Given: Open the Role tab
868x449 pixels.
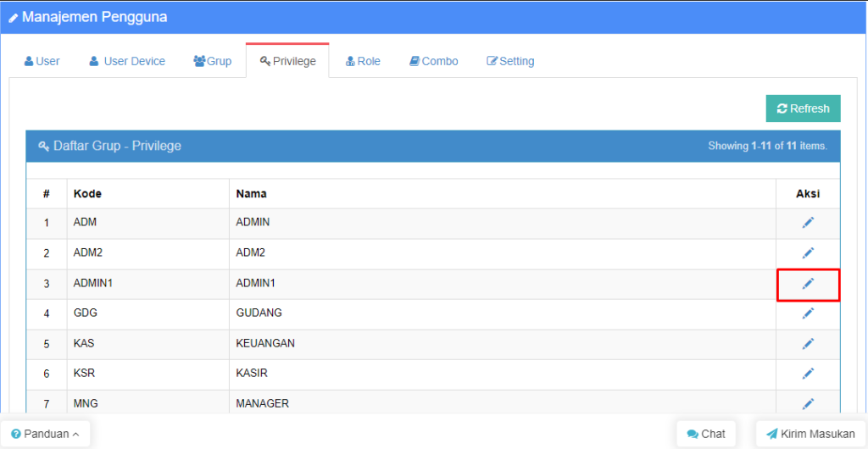Looking at the screenshot, I should tap(363, 61).
